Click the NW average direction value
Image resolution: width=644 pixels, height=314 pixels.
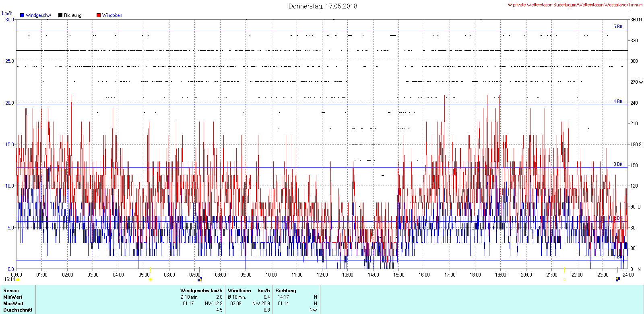pyautogui.click(x=314, y=310)
